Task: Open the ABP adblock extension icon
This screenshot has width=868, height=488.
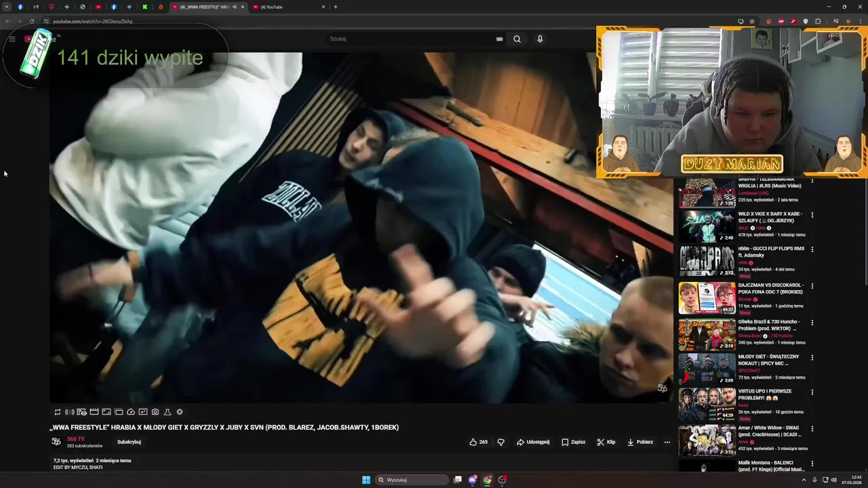Action: point(781,21)
